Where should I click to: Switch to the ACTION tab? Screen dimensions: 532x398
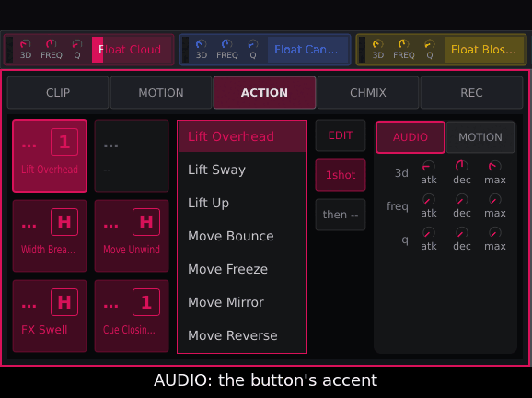265,93
